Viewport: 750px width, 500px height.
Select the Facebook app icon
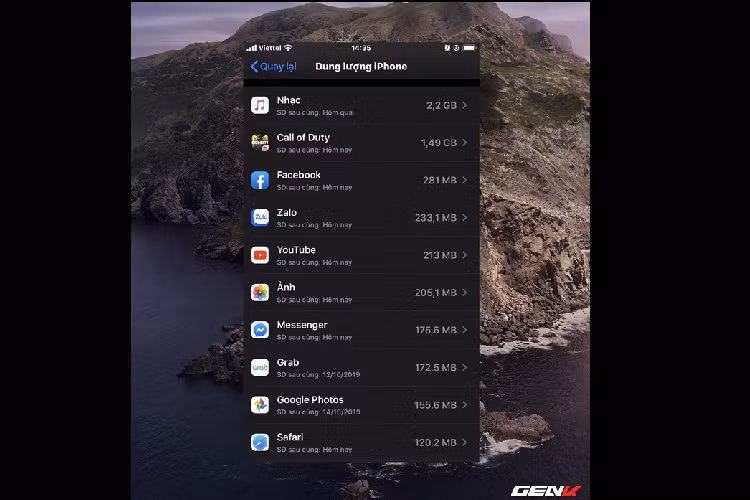(260, 180)
